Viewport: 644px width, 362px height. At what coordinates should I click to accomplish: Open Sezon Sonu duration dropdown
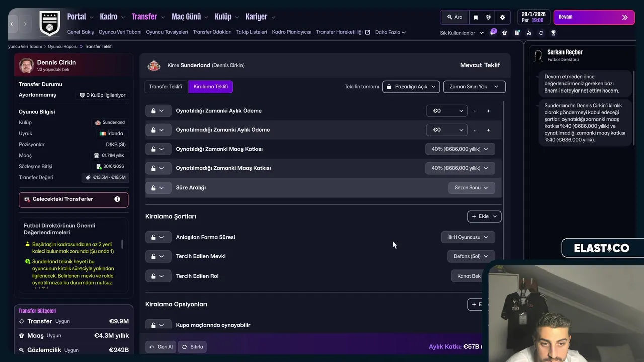(471, 188)
